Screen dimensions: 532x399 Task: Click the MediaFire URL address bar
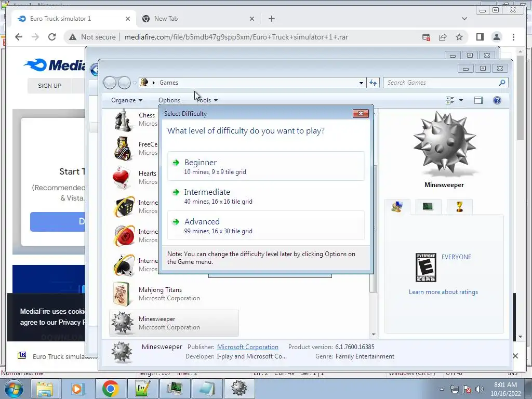[236, 37]
